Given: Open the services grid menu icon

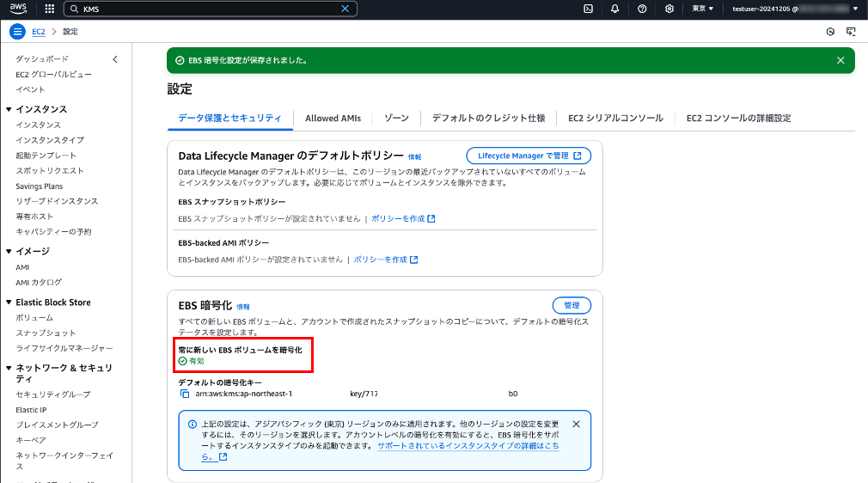Looking at the screenshot, I should (x=49, y=9).
